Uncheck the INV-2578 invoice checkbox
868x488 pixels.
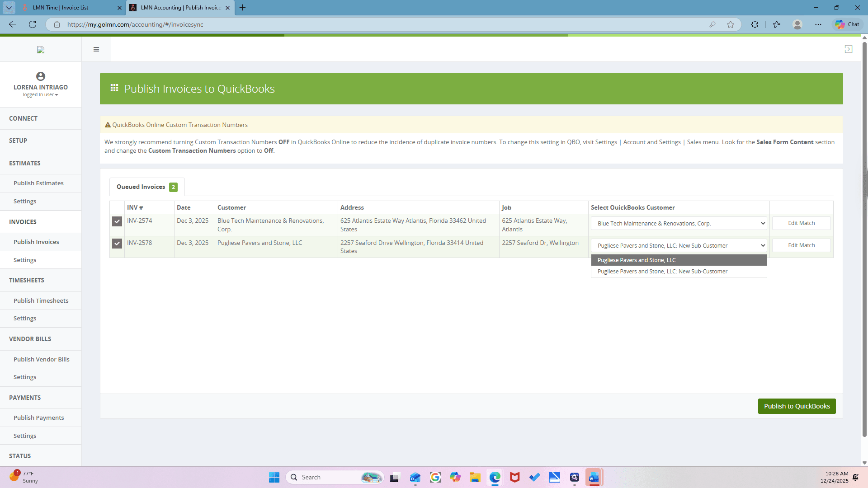pyautogui.click(x=117, y=244)
